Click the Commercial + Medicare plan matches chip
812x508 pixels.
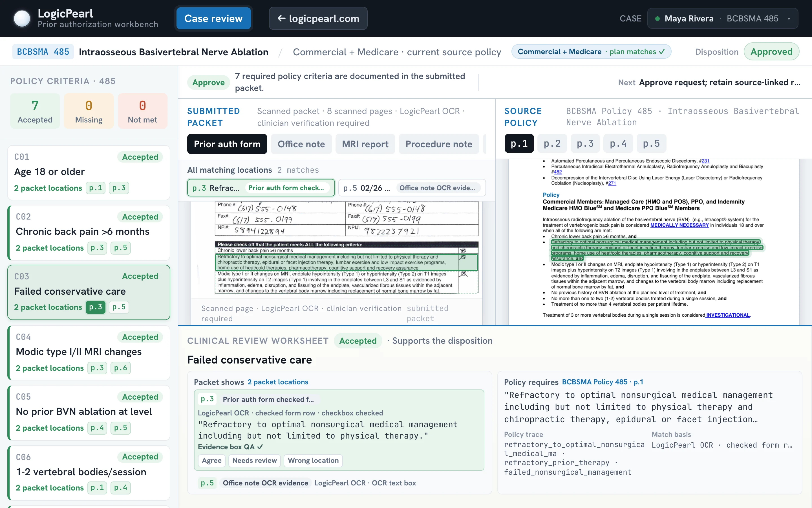tap(591, 51)
